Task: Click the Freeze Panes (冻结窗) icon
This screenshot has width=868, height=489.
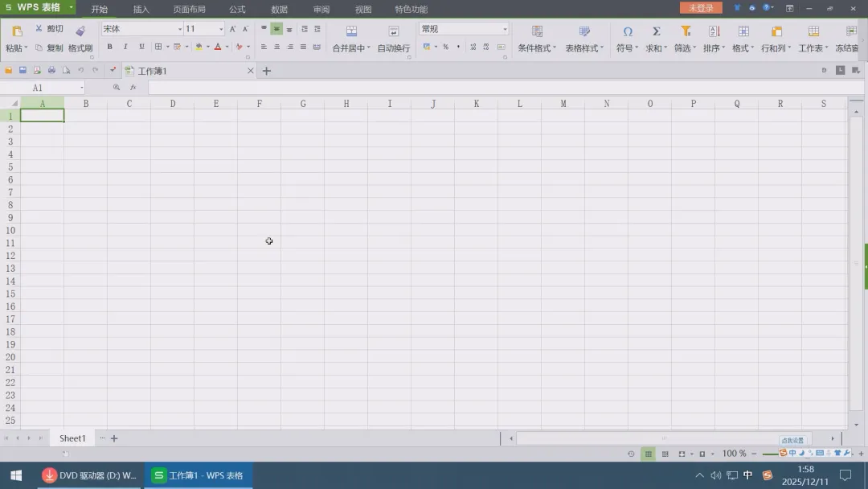Action: (x=851, y=31)
